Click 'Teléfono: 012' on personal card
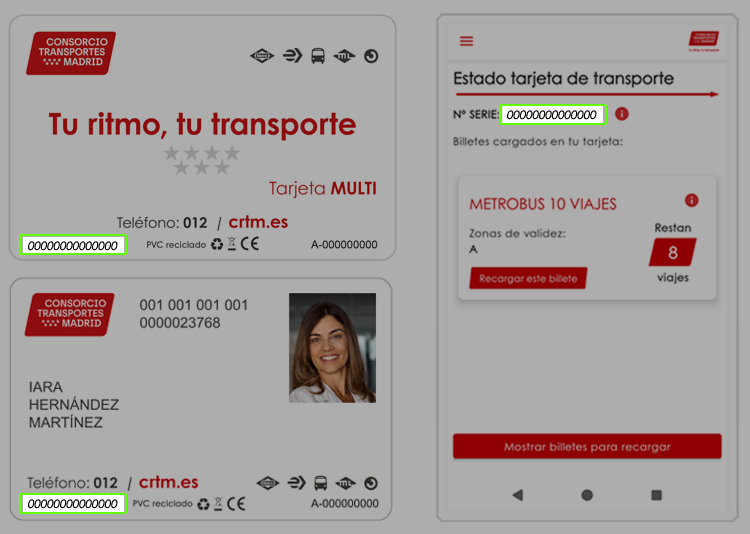Screen dimensions: 750x534 [72, 483]
